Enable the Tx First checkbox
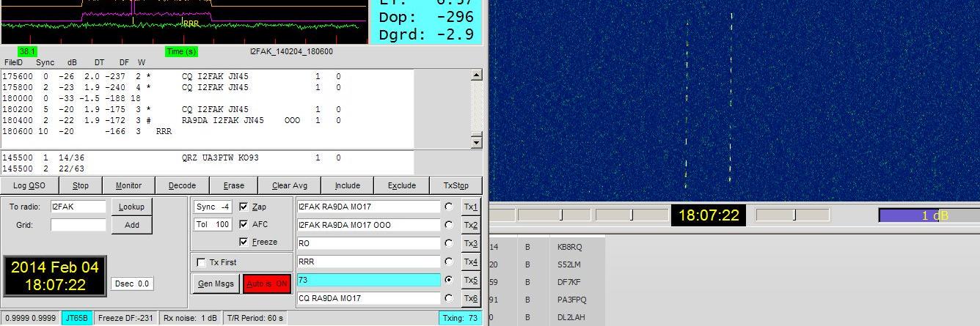980x326 pixels. pos(202,262)
